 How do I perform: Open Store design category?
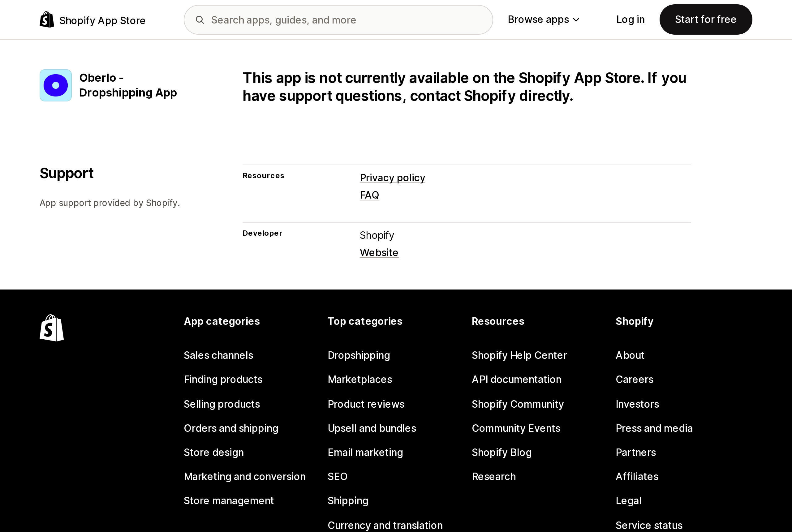coord(214,452)
